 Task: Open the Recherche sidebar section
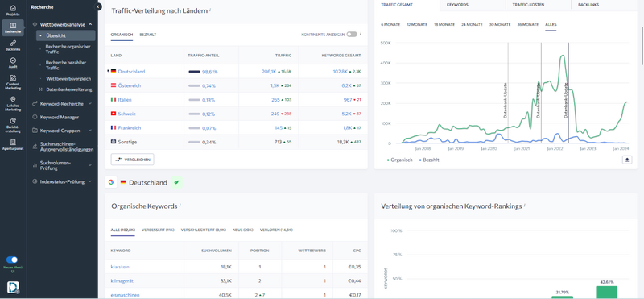pyautogui.click(x=13, y=27)
